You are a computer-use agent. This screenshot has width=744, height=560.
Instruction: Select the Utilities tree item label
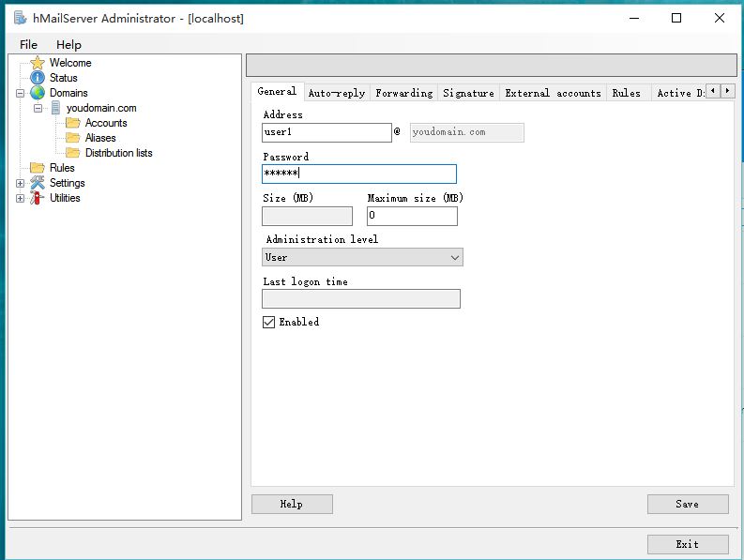65,198
